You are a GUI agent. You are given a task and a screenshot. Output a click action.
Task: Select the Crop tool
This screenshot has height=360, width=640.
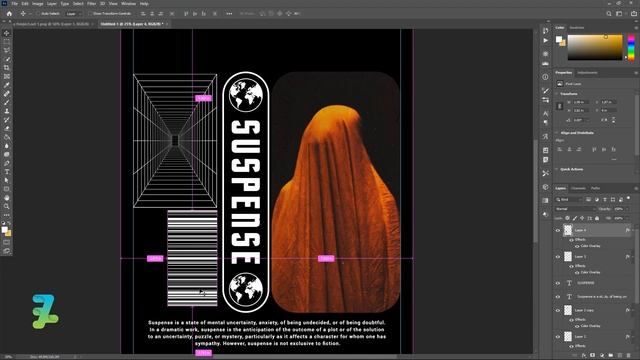(7, 68)
